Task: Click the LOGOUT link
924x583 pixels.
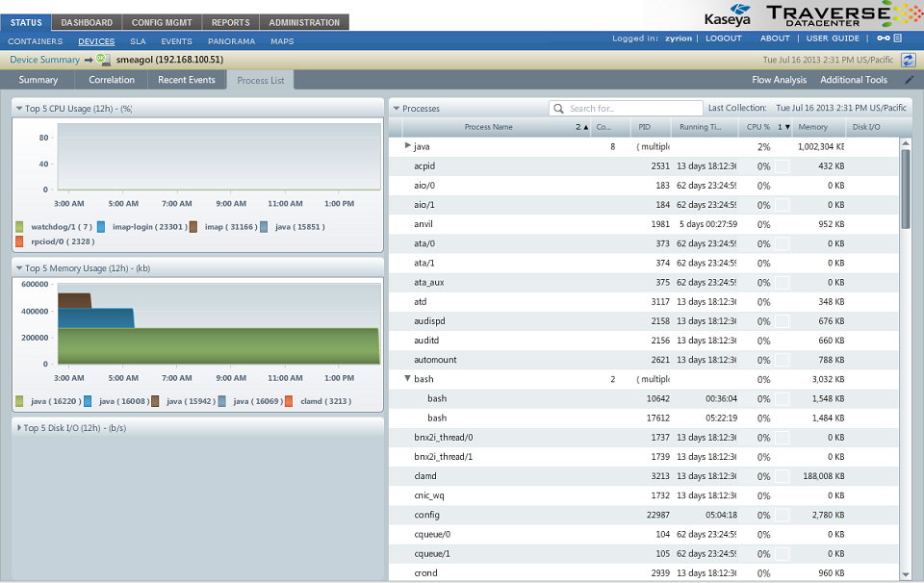Action: pos(723,39)
